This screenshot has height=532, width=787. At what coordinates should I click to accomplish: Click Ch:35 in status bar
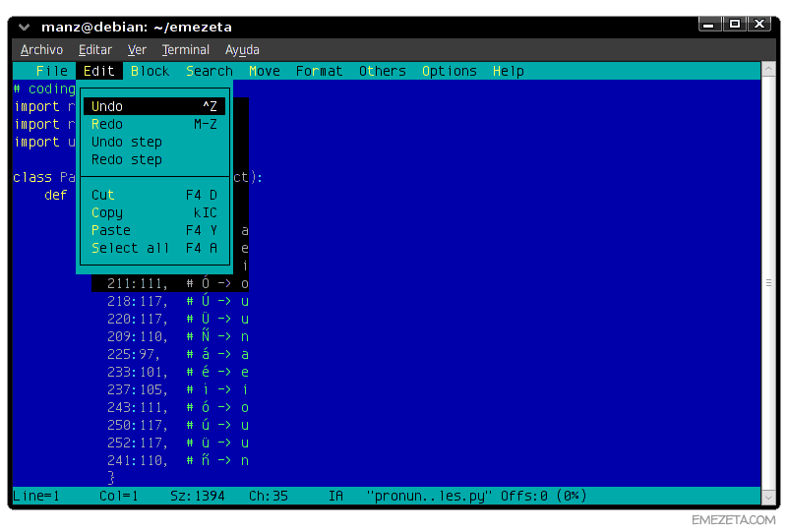pos(269,496)
